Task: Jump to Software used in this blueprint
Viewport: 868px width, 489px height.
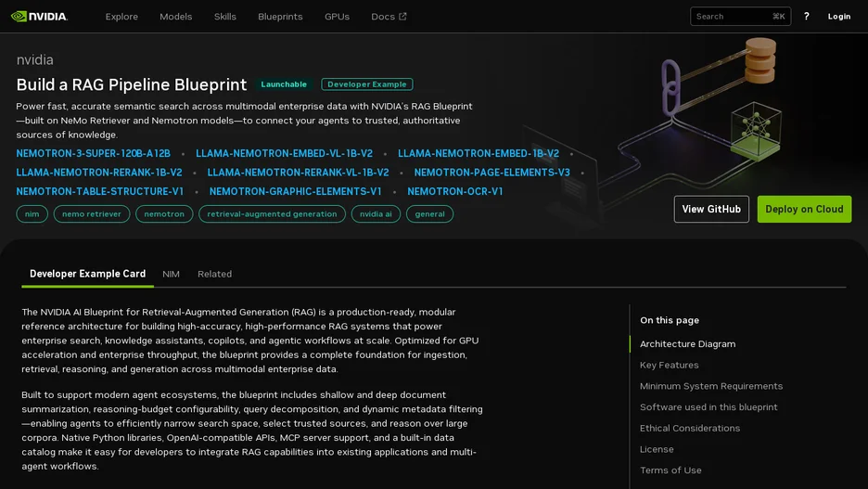Action: pyautogui.click(x=708, y=407)
